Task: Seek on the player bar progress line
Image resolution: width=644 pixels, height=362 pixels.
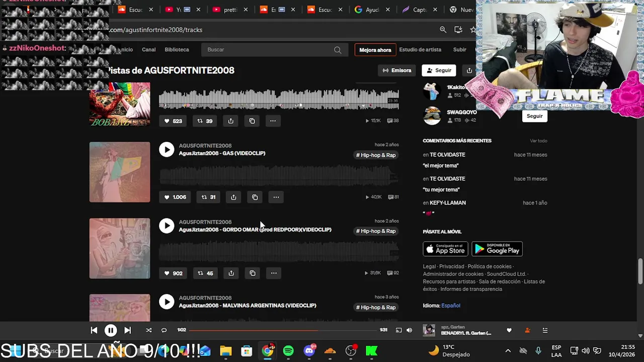Action: tap(283, 330)
